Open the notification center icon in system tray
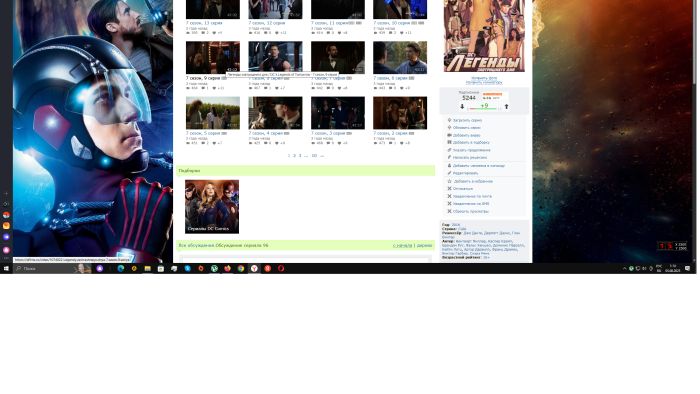The height and width of the screenshot is (394, 700). pos(688,269)
